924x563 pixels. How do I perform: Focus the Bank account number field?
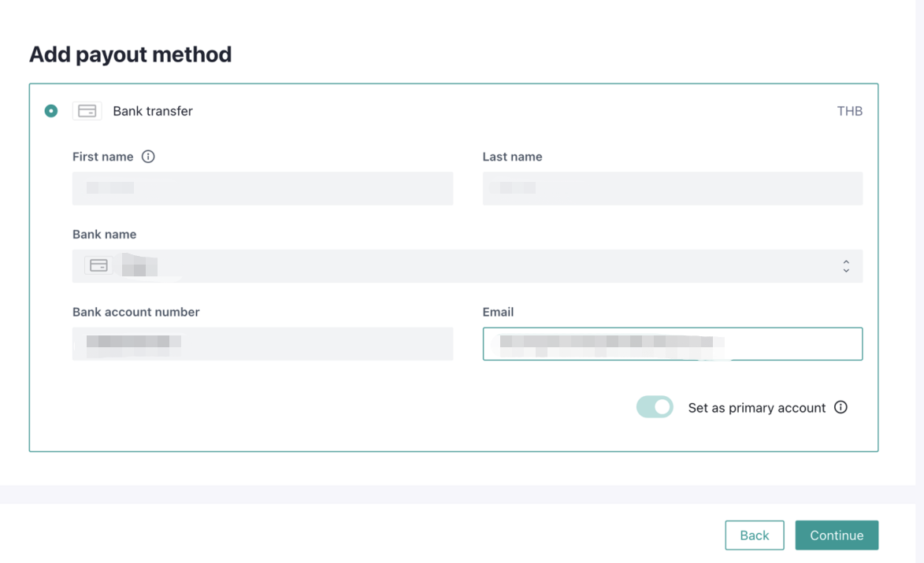point(262,344)
